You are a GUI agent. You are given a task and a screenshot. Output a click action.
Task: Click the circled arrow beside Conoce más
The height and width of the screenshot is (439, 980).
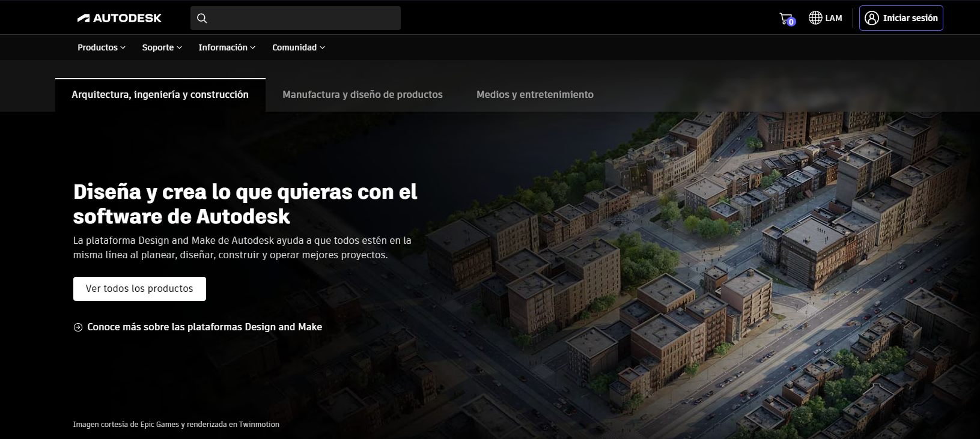pos(78,327)
